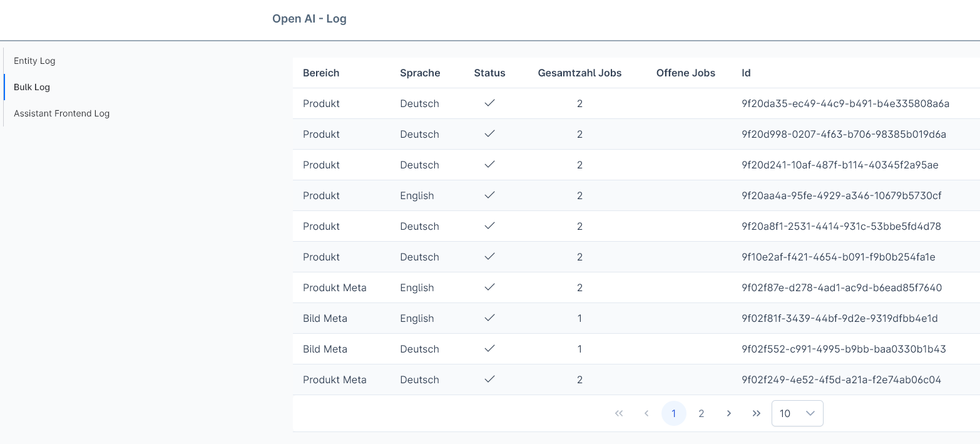Click status checkmark of row 9f02f249

click(x=490, y=379)
